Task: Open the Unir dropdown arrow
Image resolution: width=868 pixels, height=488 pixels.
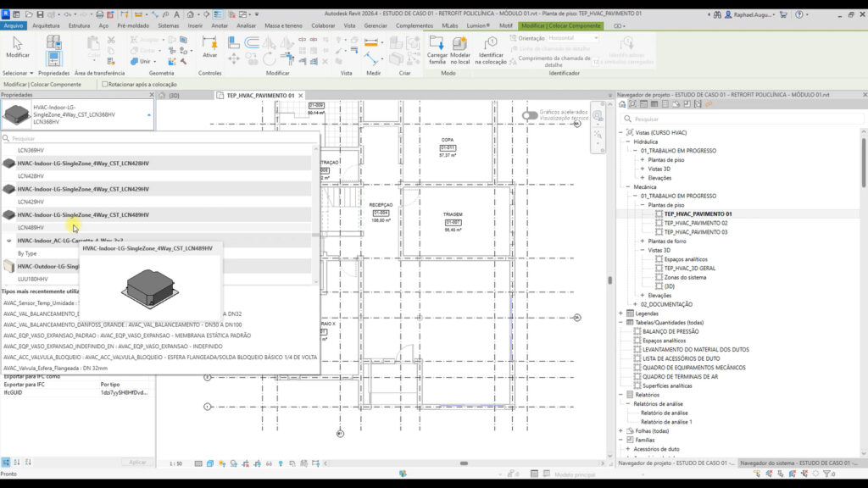Action: pos(155,61)
